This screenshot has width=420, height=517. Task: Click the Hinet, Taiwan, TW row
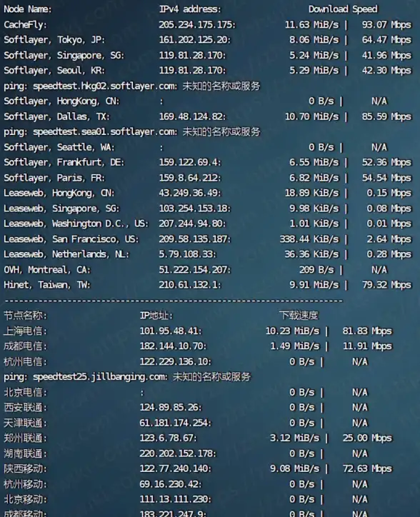(x=208, y=285)
